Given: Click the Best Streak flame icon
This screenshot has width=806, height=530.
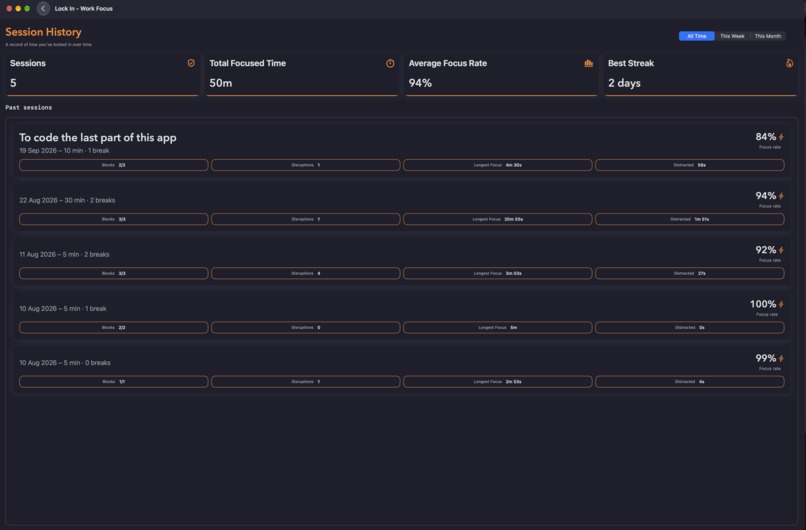Looking at the screenshot, I should (790, 63).
